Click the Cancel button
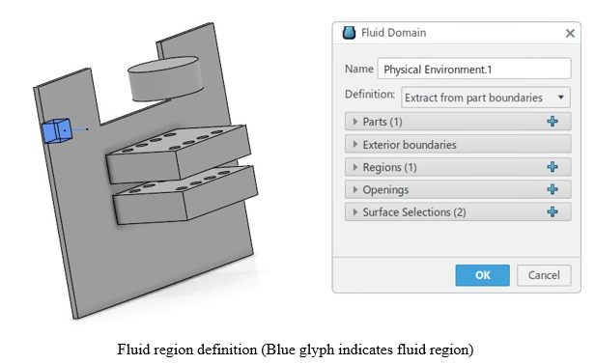595x364 pixels. point(544,275)
